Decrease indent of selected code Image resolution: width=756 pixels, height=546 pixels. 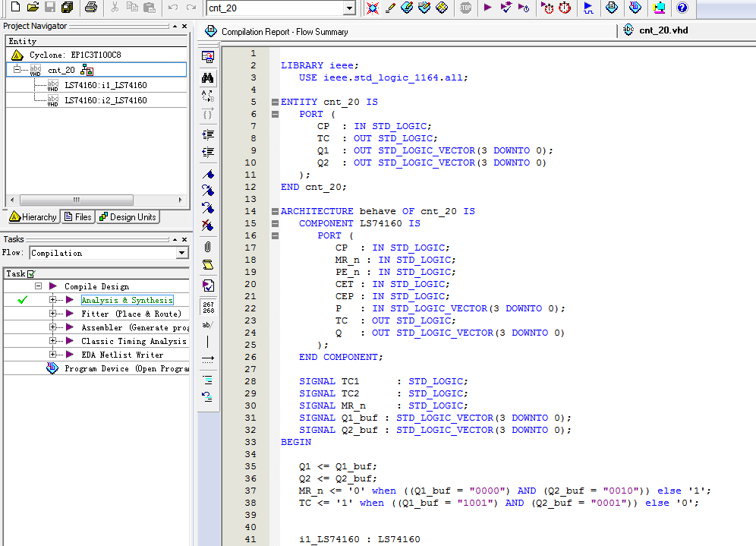(x=208, y=153)
